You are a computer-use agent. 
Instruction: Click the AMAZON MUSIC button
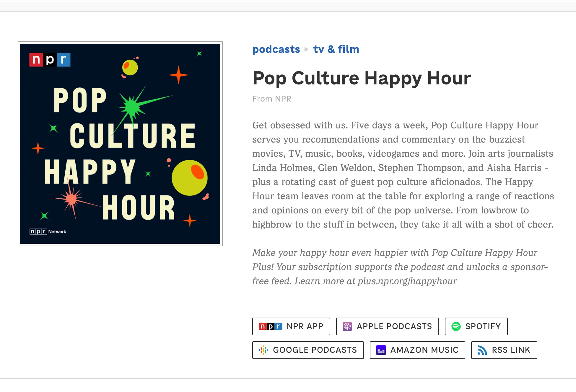click(x=417, y=350)
